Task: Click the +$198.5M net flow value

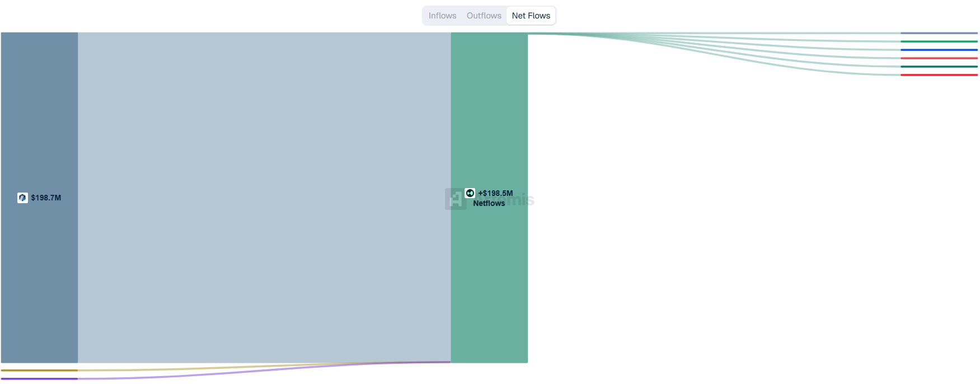Action: pyautogui.click(x=495, y=193)
